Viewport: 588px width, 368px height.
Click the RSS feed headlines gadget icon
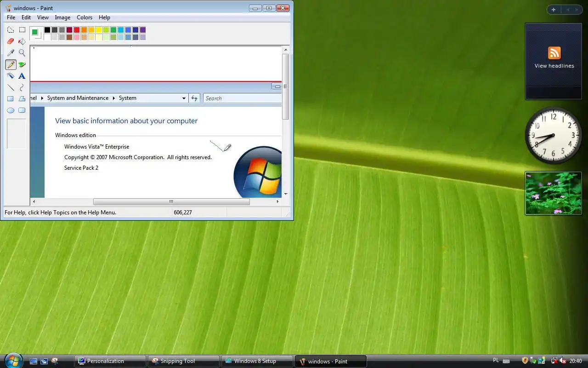point(554,53)
